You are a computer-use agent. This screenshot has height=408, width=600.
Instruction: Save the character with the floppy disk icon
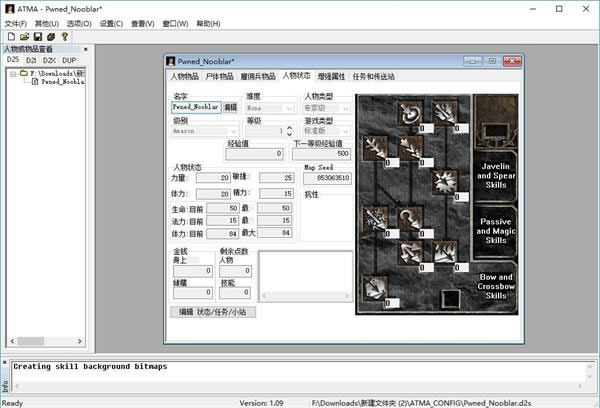tap(38, 37)
